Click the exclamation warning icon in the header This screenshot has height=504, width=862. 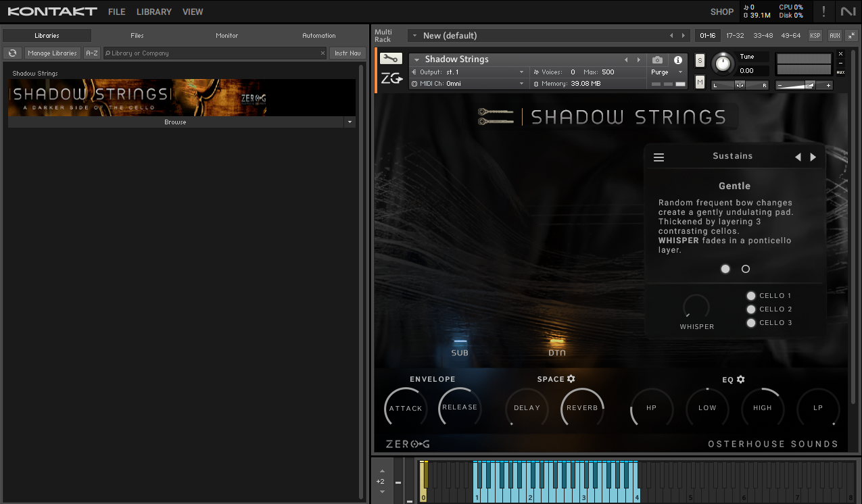coord(823,11)
